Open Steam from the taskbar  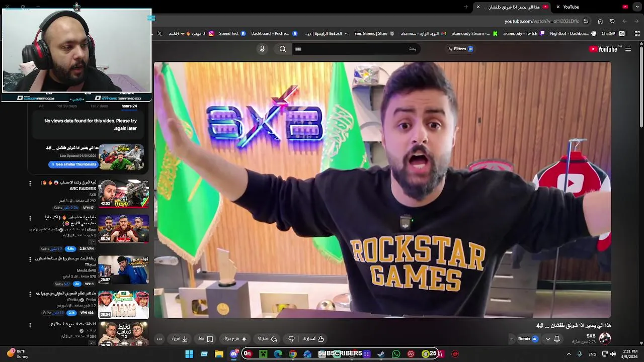pos(381,354)
